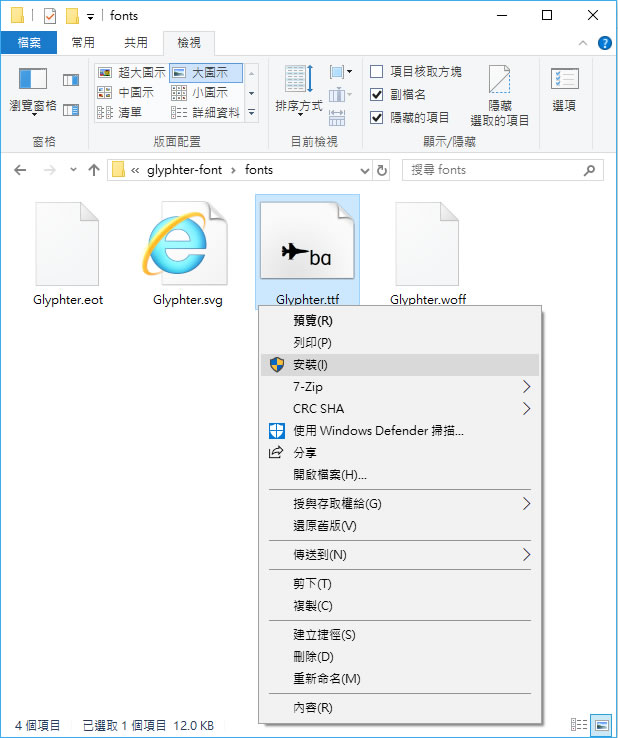Switch to details view in status bar
This screenshot has height=738, width=618.
coord(578,725)
